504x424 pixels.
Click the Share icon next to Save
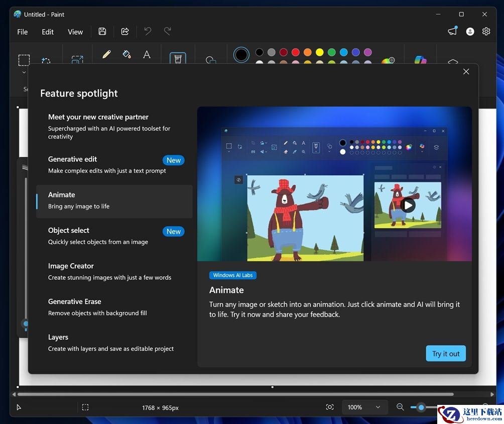point(125,32)
